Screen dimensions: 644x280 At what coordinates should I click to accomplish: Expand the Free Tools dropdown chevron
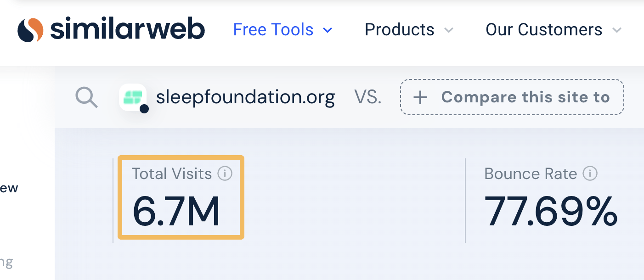327,30
